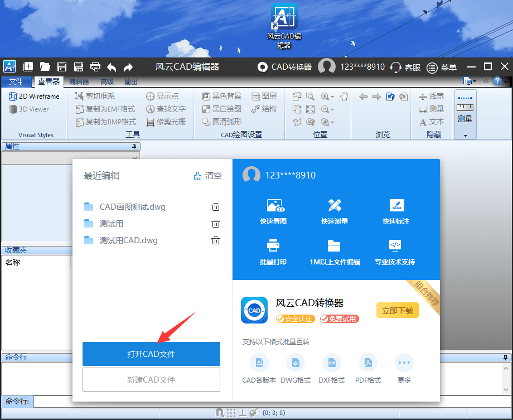
Task: Click 清空 to clear recent list
Action: [208, 176]
